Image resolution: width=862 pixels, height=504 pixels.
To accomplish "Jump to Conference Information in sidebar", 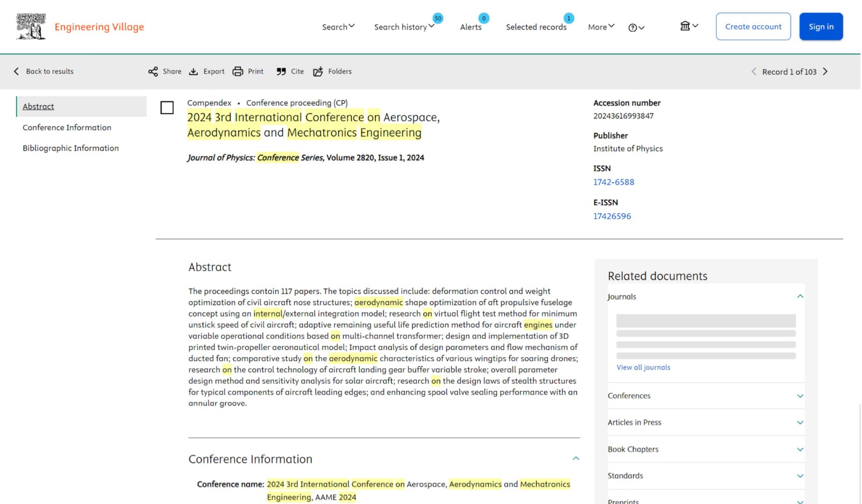I will tap(67, 128).
